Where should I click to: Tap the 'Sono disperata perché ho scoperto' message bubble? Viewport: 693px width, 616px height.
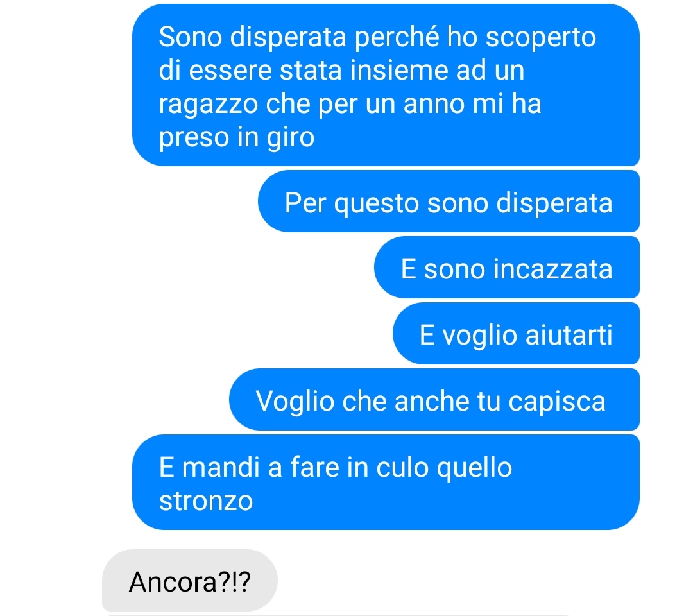[386, 85]
